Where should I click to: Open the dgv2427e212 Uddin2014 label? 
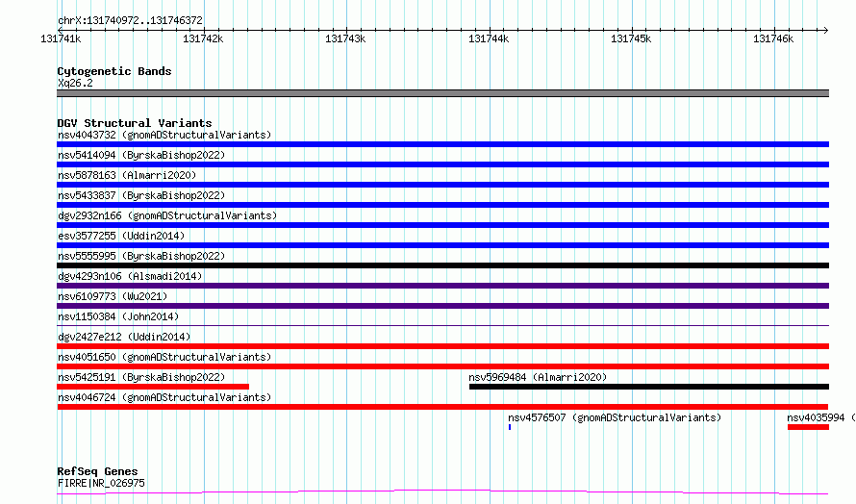pos(124,337)
